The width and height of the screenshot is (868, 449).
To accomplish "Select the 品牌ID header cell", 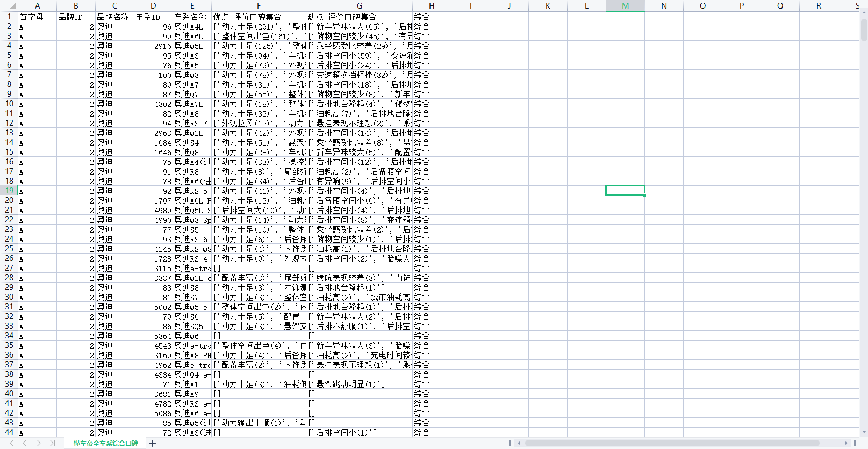I will click(76, 17).
